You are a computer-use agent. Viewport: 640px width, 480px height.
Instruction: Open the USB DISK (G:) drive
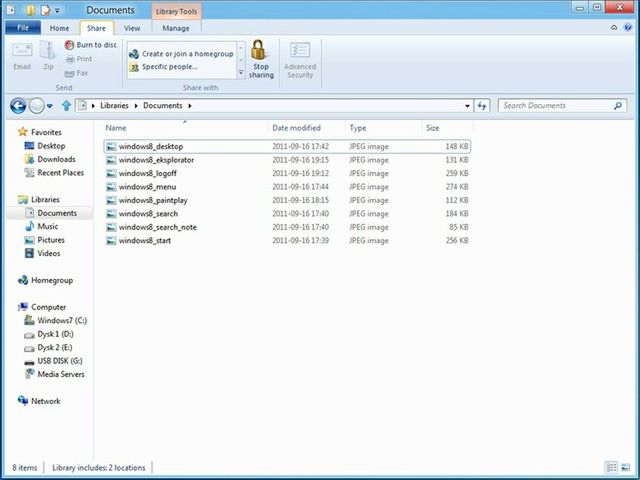[x=53, y=361]
